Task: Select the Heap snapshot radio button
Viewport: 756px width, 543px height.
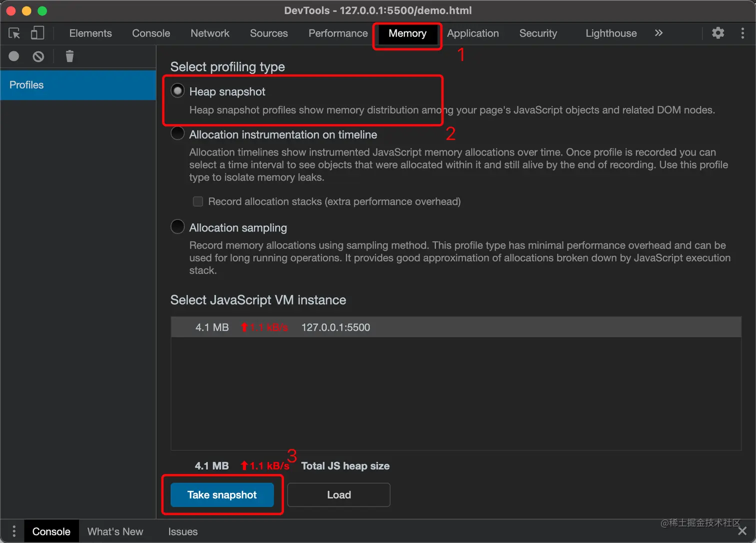Action: 177,90
